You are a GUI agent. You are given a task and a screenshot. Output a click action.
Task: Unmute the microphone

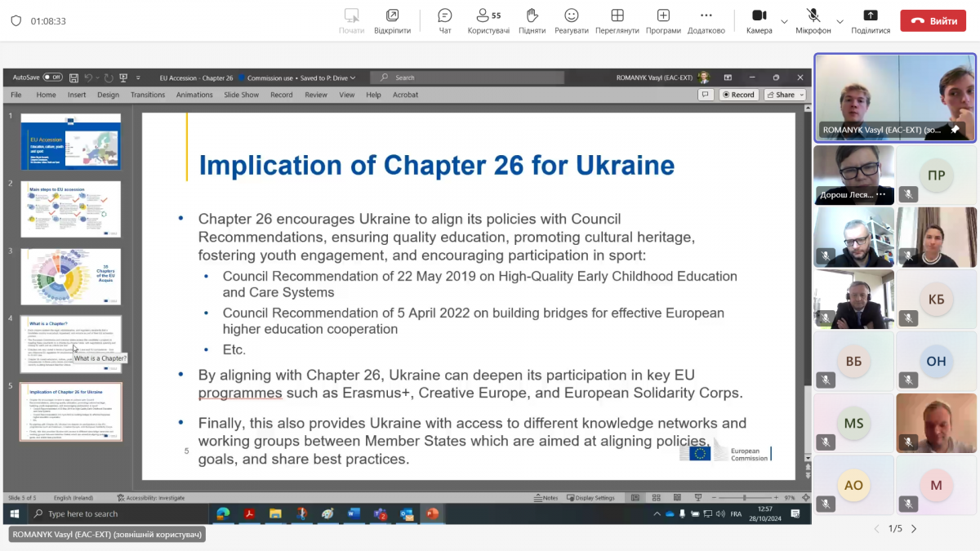tap(813, 21)
